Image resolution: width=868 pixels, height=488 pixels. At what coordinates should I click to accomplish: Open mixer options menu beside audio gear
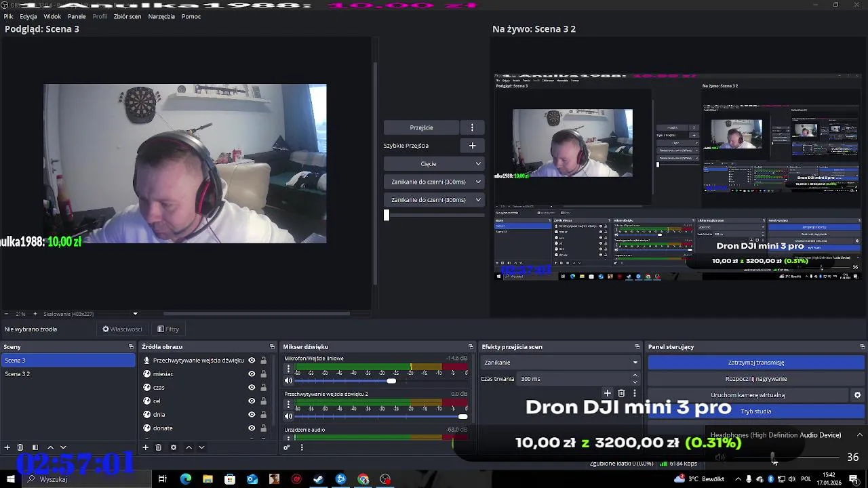coord(302,447)
